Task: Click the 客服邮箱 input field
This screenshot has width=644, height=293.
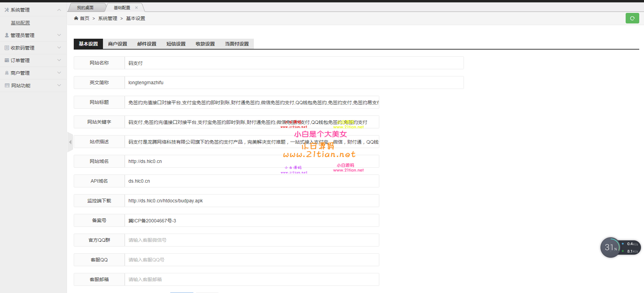Action: click(x=252, y=279)
